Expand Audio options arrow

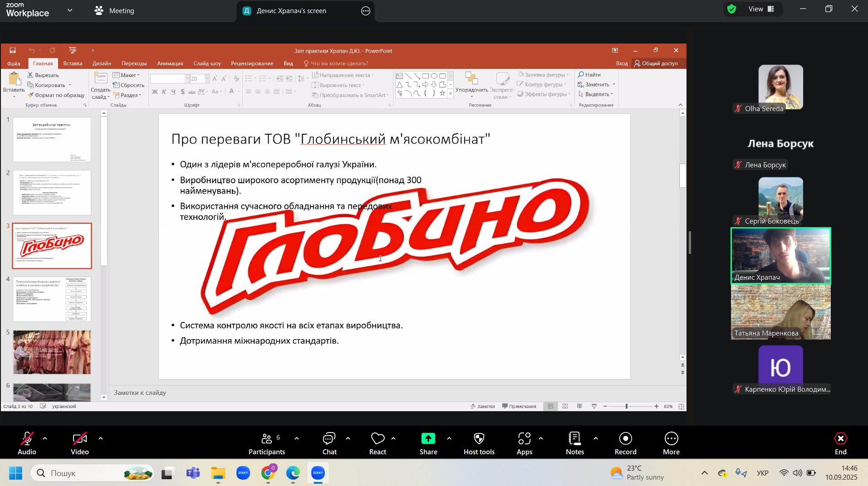[45, 438]
